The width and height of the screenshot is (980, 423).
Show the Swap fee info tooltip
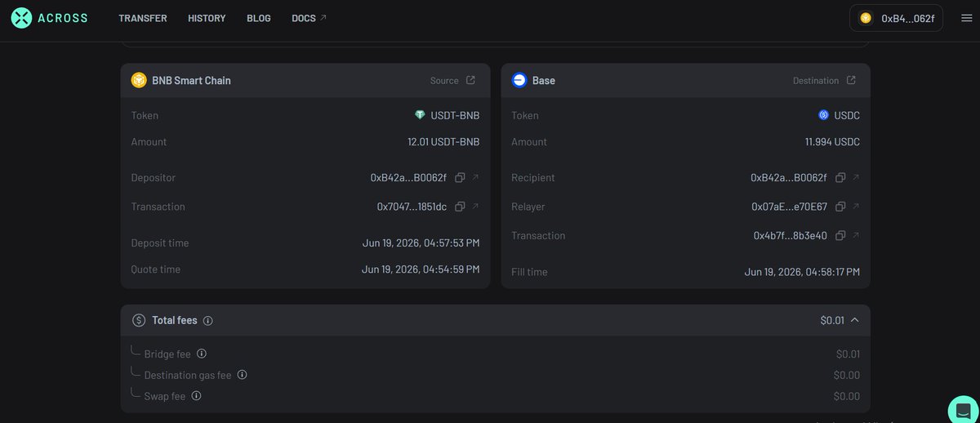click(196, 396)
